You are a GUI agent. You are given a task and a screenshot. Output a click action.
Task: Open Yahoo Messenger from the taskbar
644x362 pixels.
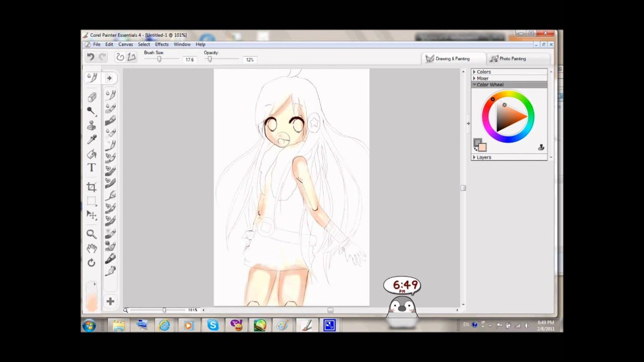pyautogui.click(x=236, y=326)
